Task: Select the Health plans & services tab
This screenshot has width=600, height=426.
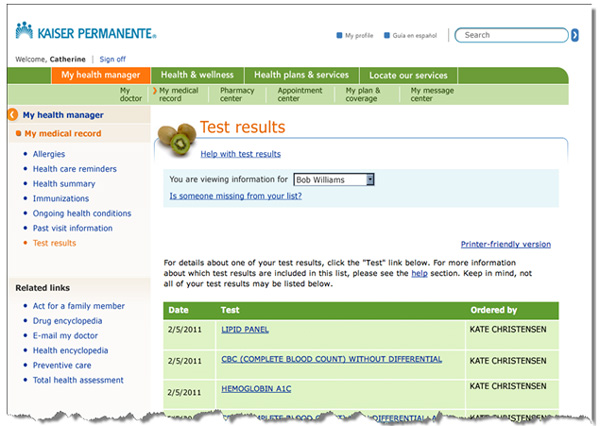Action: pyautogui.click(x=301, y=75)
